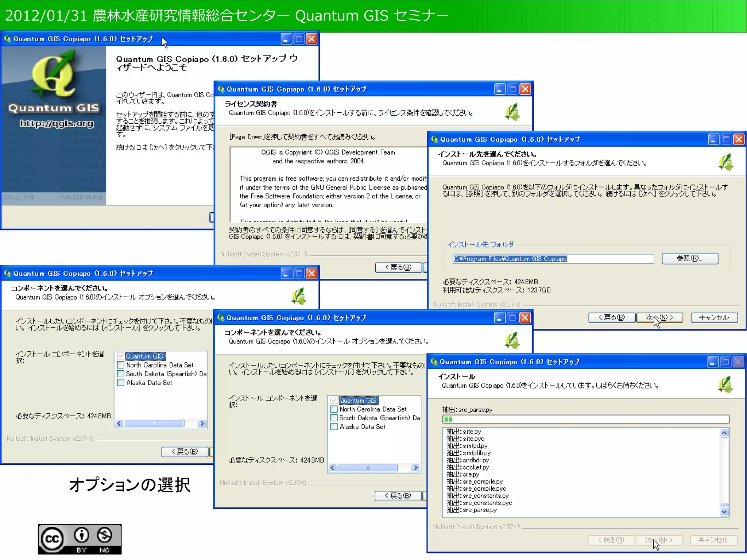Click the up arrow of the extraction log scrollbar
The height and width of the screenshot is (560, 747).
coord(724,433)
